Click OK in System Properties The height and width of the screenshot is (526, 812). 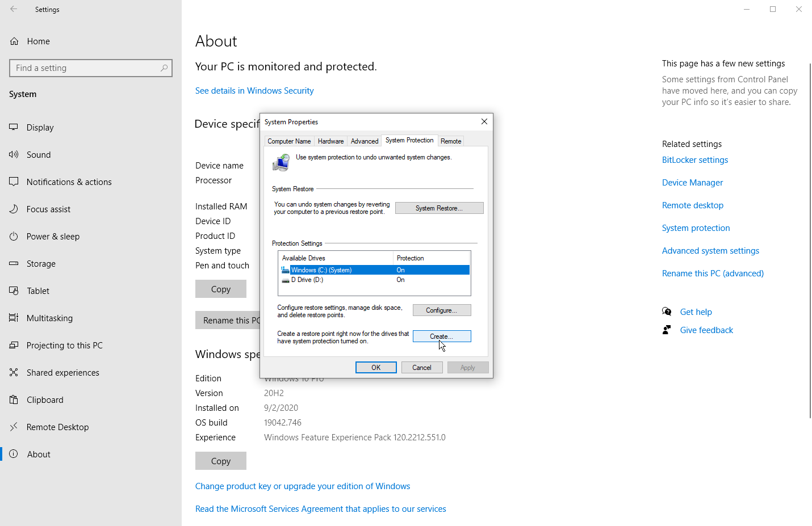(376, 368)
